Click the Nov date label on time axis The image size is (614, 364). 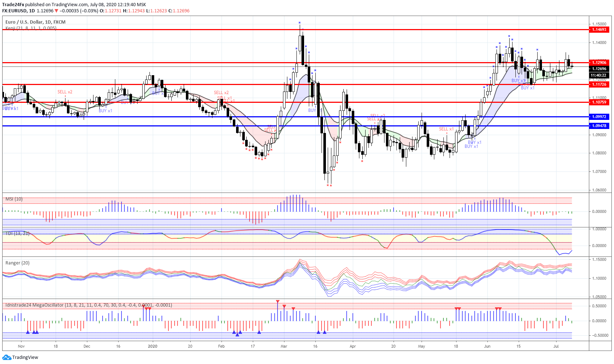(21, 346)
